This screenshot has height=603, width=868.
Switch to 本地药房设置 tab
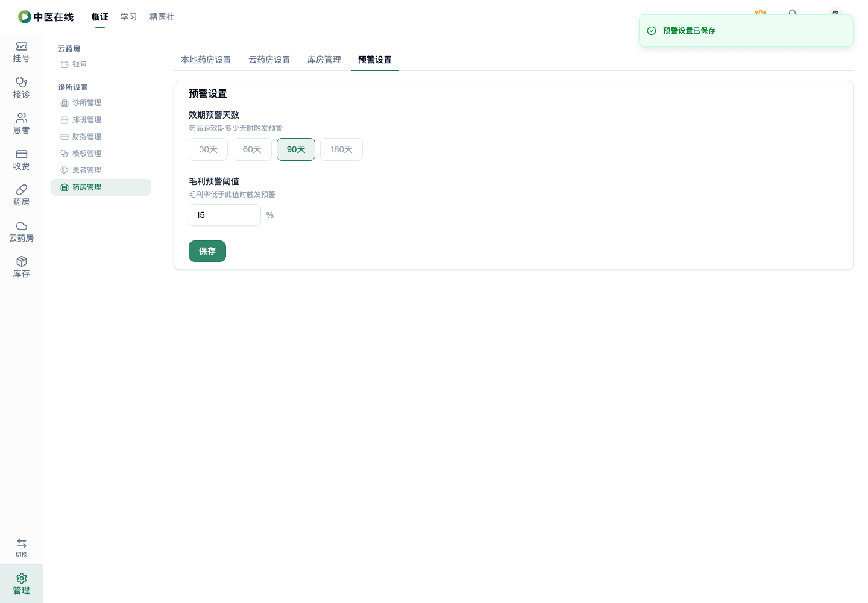206,60
